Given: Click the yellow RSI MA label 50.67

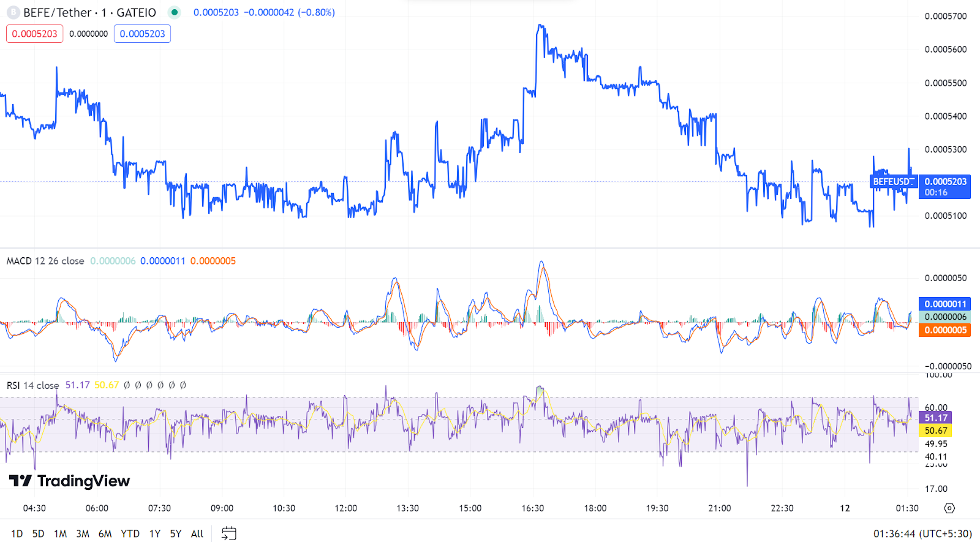Looking at the screenshot, I should click(x=935, y=431).
